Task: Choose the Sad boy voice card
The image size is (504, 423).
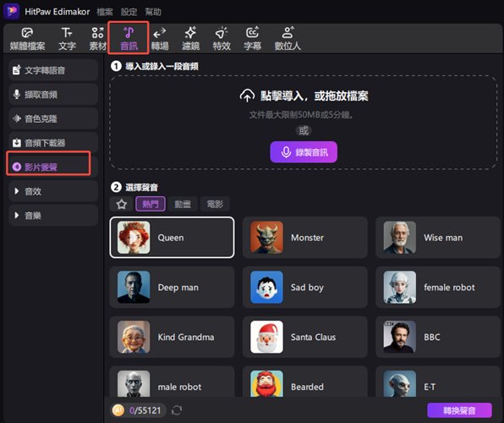Action: click(304, 288)
